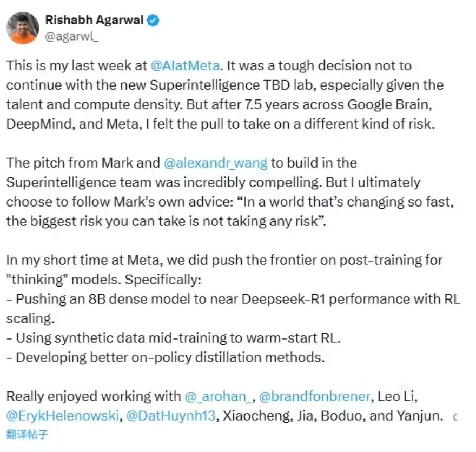Click the 'The pitch from Mark' paragraph
The width and height of the screenshot is (476, 452).
point(230,192)
